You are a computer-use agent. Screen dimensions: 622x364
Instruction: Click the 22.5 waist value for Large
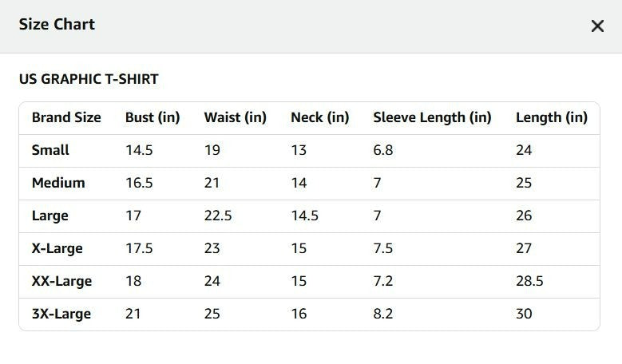pyautogui.click(x=218, y=216)
